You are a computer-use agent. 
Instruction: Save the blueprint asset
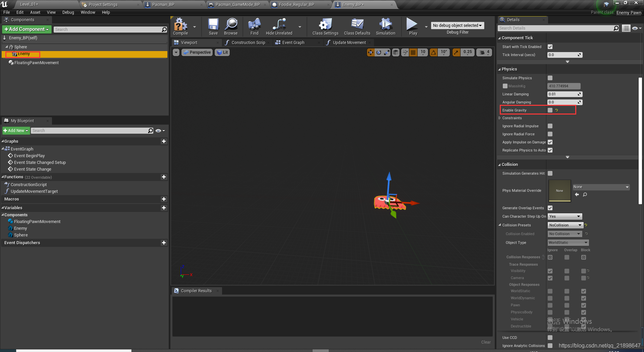tap(213, 27)
